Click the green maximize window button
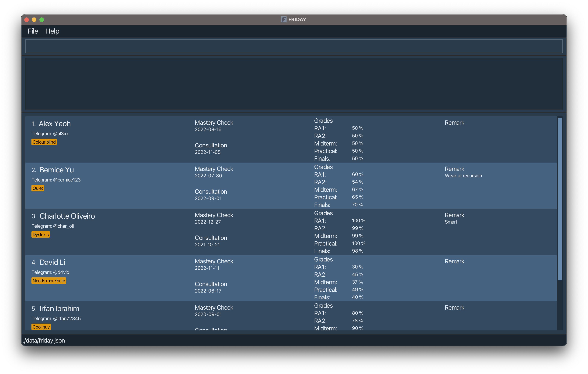Screen dimensions: 588x374 pos(42,20)
